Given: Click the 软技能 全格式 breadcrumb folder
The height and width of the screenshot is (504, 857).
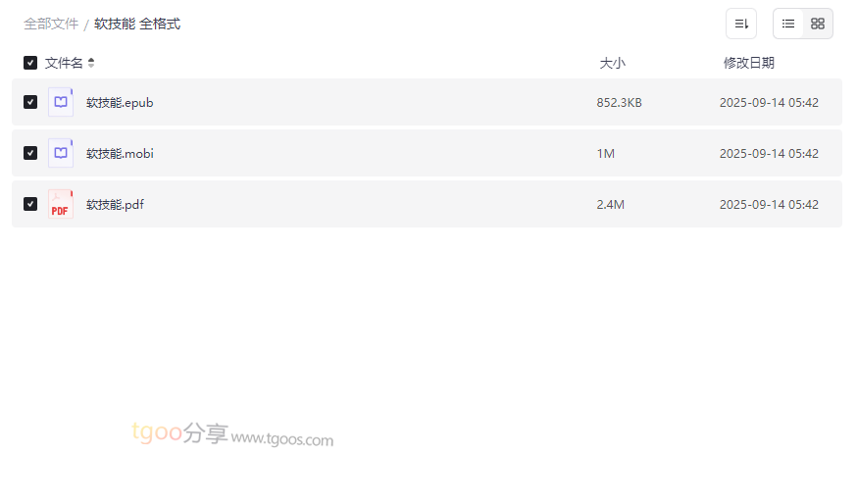Looking at the screenshot, I should pyautogui.click(x=137, y=24).
